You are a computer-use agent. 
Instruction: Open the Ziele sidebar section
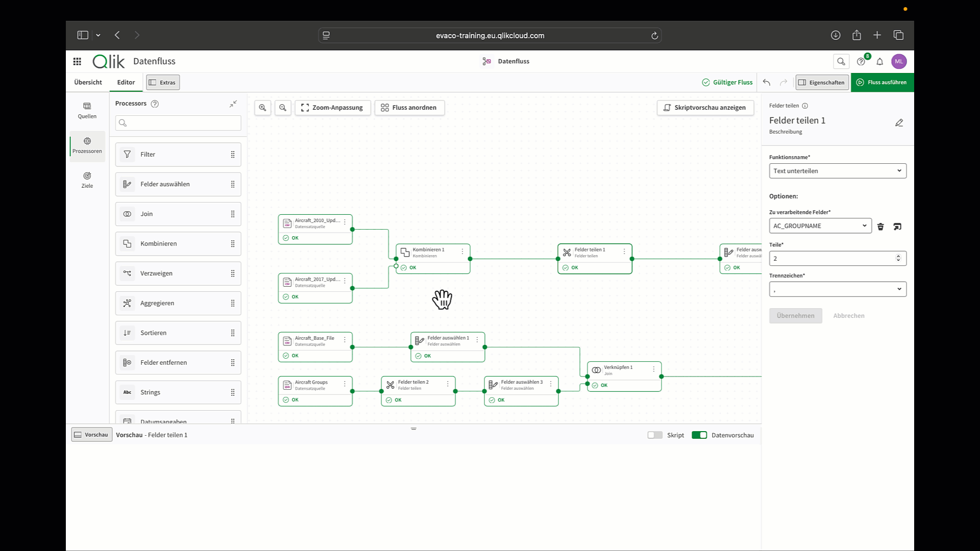tap(87, 180)
